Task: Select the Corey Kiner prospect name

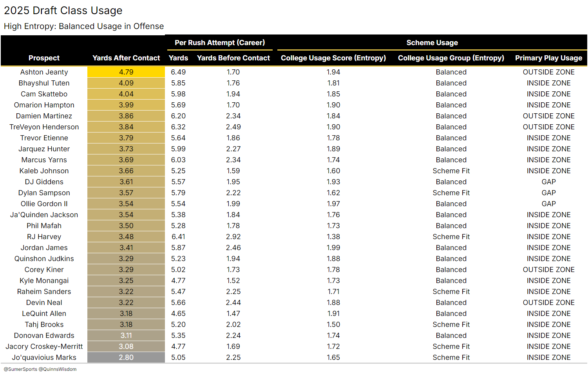Action: 44,270
